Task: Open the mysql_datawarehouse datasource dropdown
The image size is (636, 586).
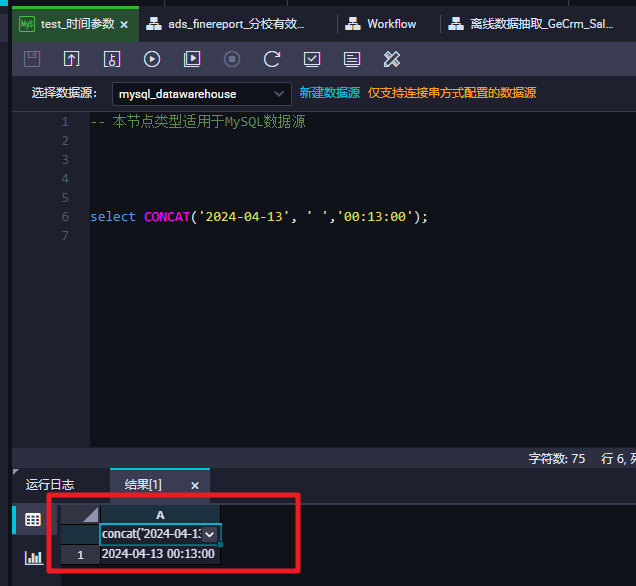Action: 202,94
